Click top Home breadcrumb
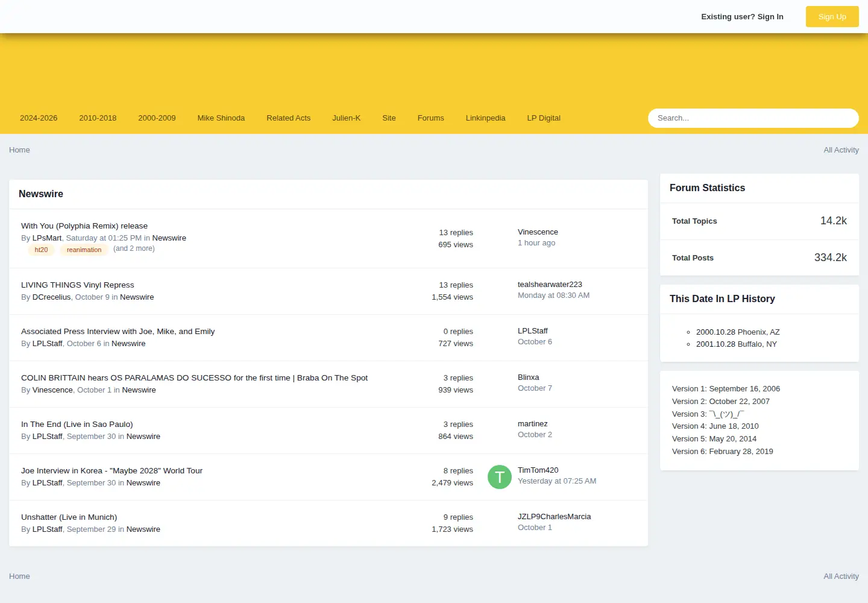Viewport: 868px width, 603px height. (19, 150)
